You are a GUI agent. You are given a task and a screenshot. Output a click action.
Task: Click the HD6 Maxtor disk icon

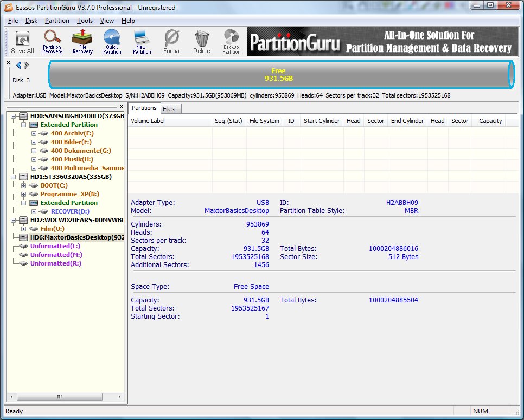coord(23,237)
